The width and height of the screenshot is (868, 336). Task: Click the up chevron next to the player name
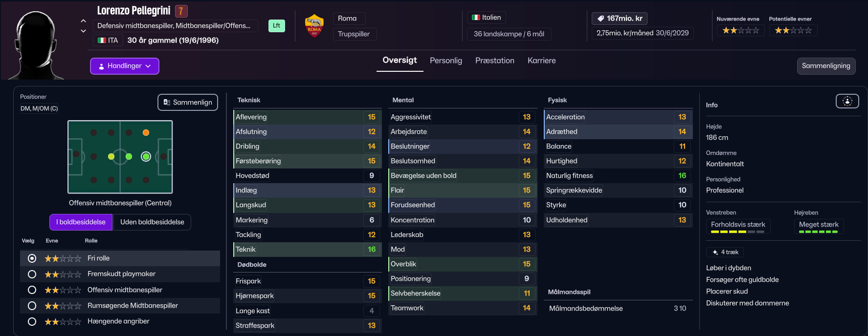(x=83, y=21)
